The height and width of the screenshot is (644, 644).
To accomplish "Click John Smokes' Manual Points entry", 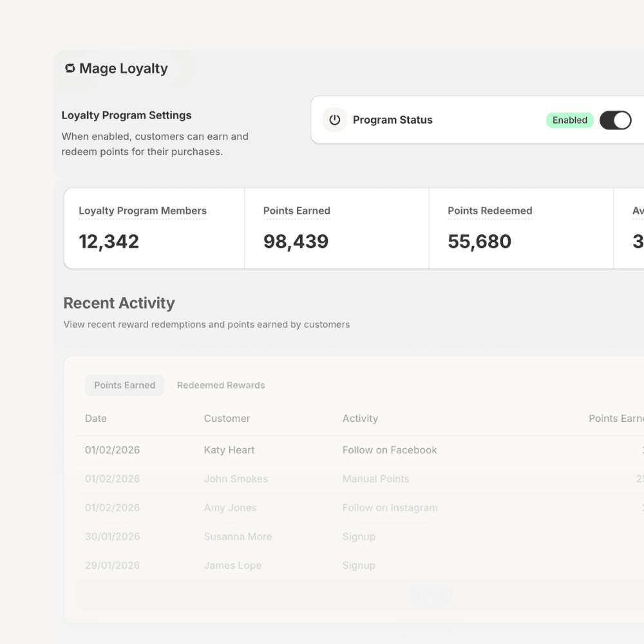I will pos(375,479).
